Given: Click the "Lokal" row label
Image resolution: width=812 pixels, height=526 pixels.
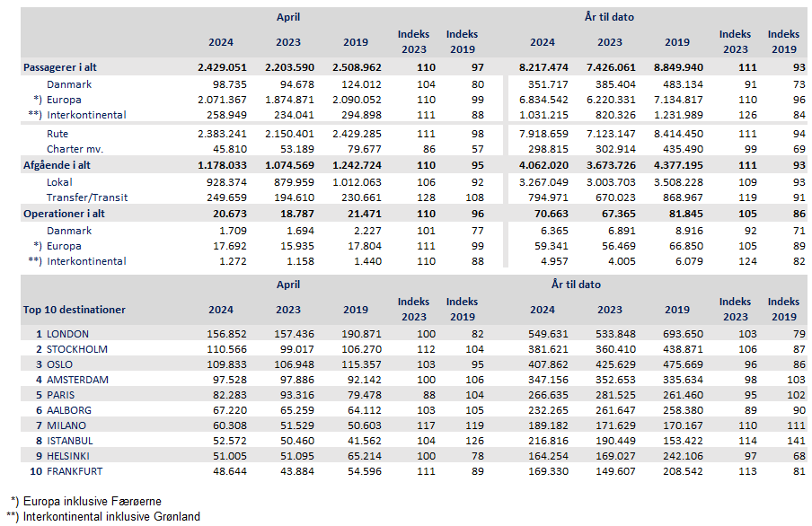Looking at the screenshot, I should tap(60, 181).
